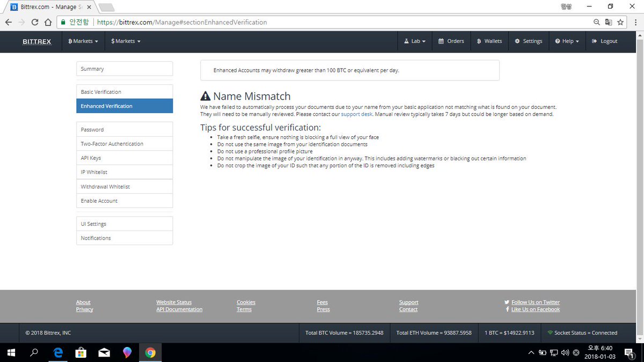The width and height of the screenshot is (644, 362).
Task: Go to Wallets
Action: (x=489, y=41)
